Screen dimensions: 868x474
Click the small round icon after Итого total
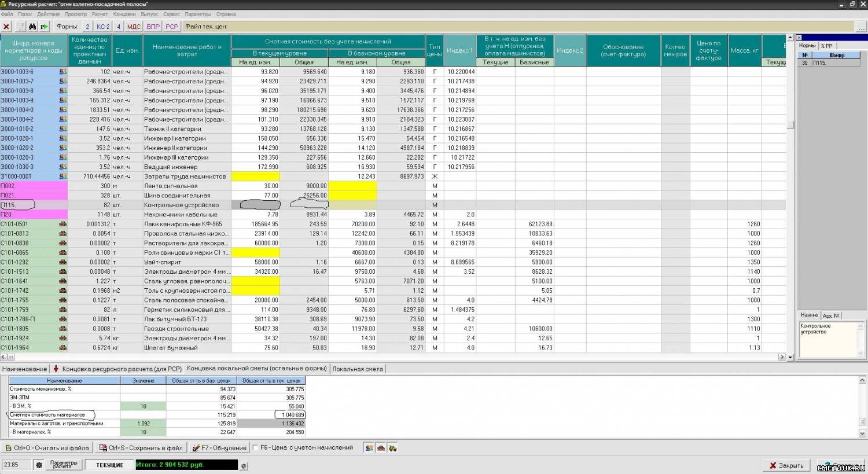(x=244, y=465)
